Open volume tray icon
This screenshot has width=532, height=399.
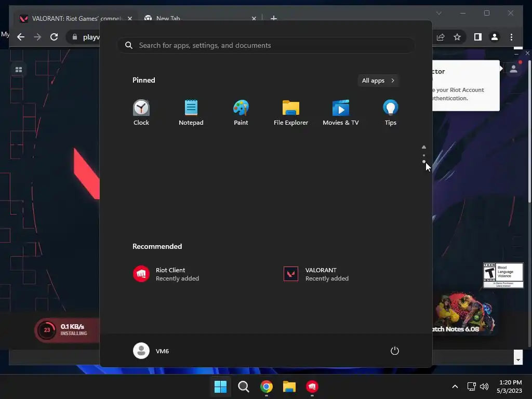pyautogui.click(x=484, y=387)
